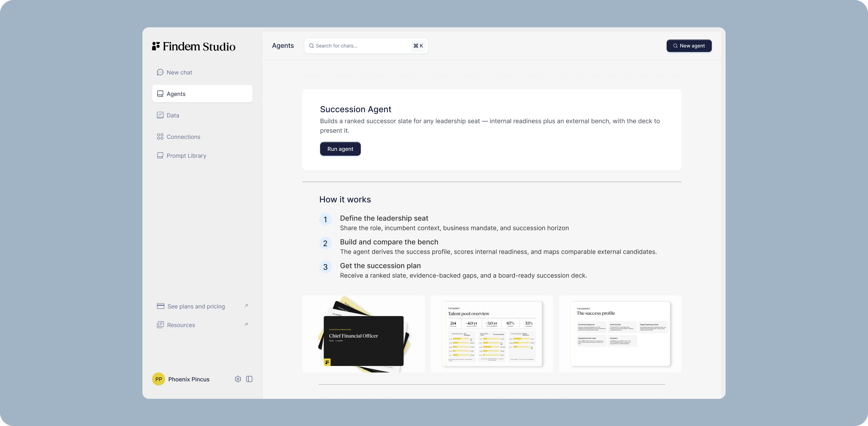Click the Run agent button

click(340, 149)
